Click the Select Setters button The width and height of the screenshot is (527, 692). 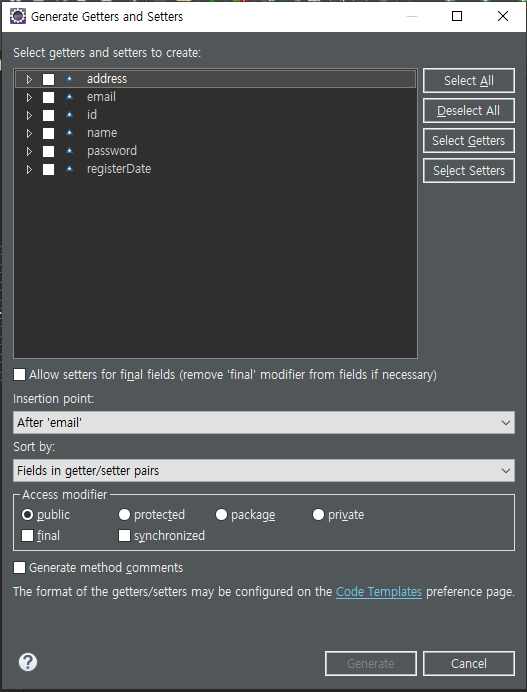coord(469,171)
